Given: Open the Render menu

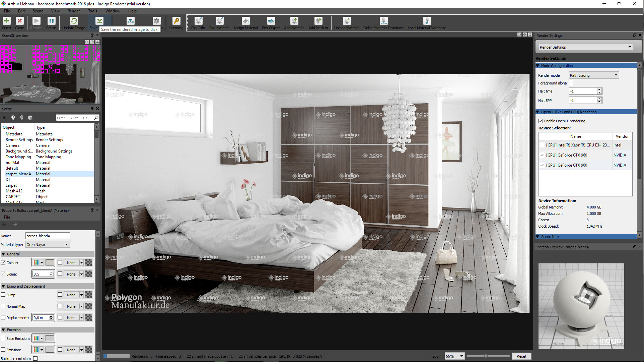Looking at the screenshot, I should (74, 11).
